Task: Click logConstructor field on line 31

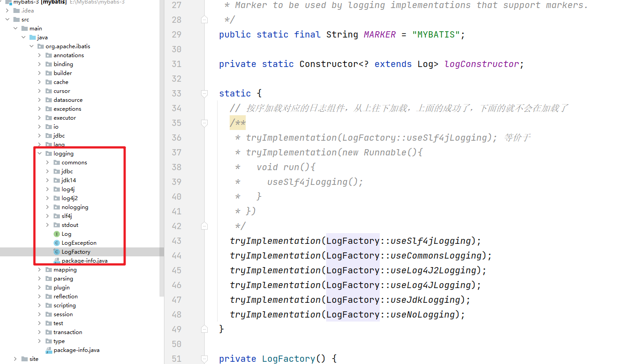Action: [482, 64]
